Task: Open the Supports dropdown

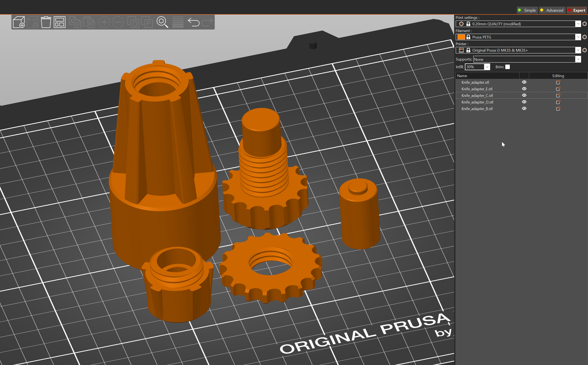Action: click(578, 59)
